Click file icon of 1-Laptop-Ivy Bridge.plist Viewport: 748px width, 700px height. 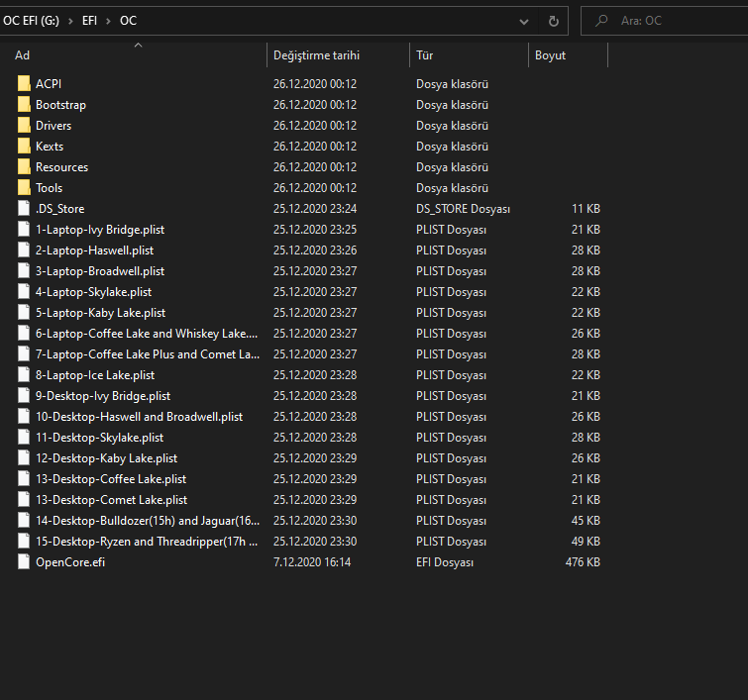click(24, 230)
